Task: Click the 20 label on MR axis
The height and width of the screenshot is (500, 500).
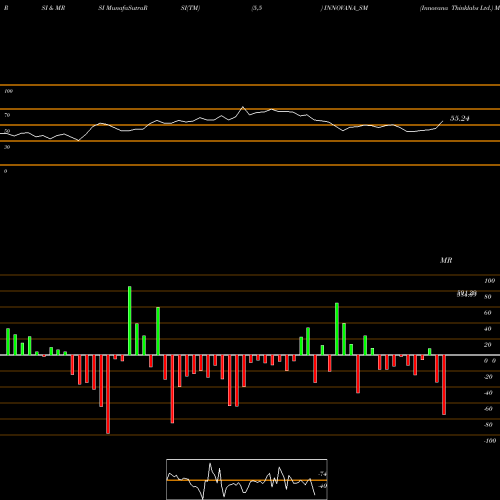Action: click(x=488, y=345)
